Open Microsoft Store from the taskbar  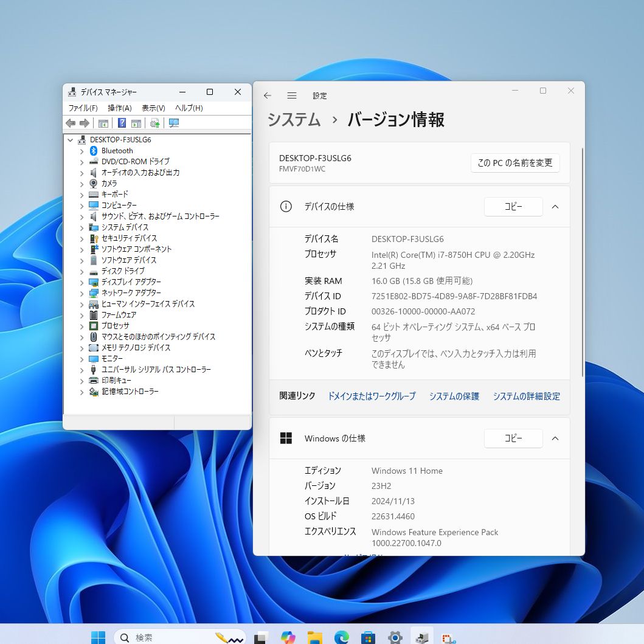click(x=368, y=638)
